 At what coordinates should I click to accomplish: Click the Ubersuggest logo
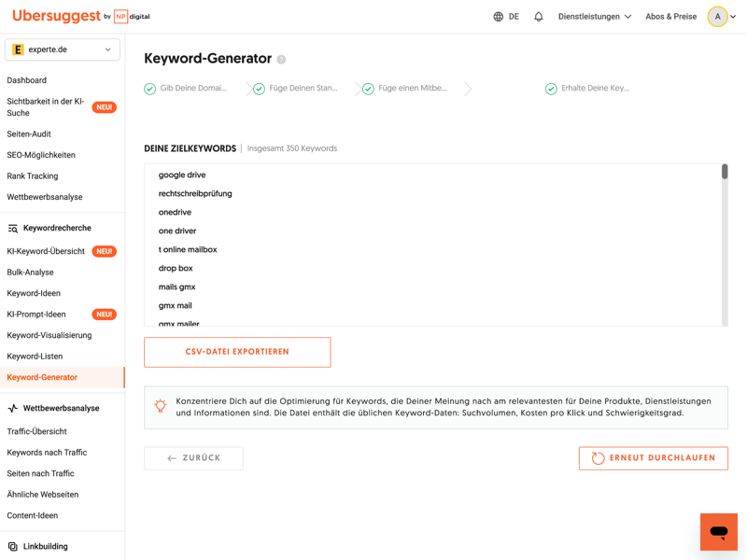56,17
